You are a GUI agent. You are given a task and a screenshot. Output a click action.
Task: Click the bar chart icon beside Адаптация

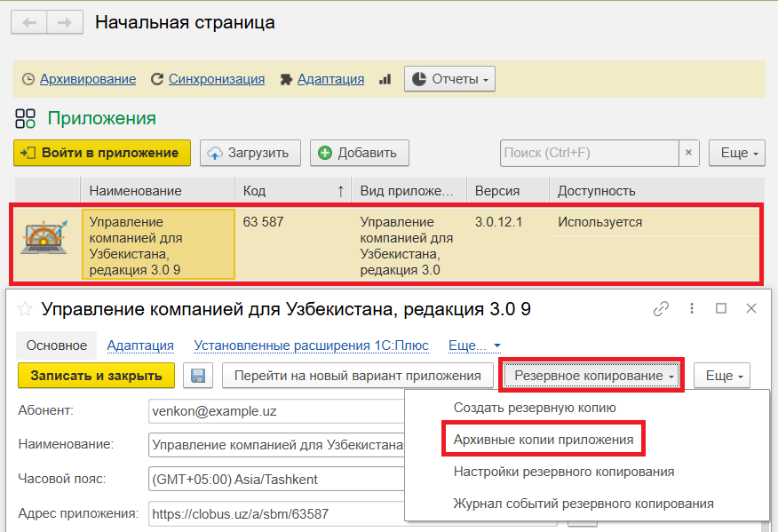click(385, 79)
